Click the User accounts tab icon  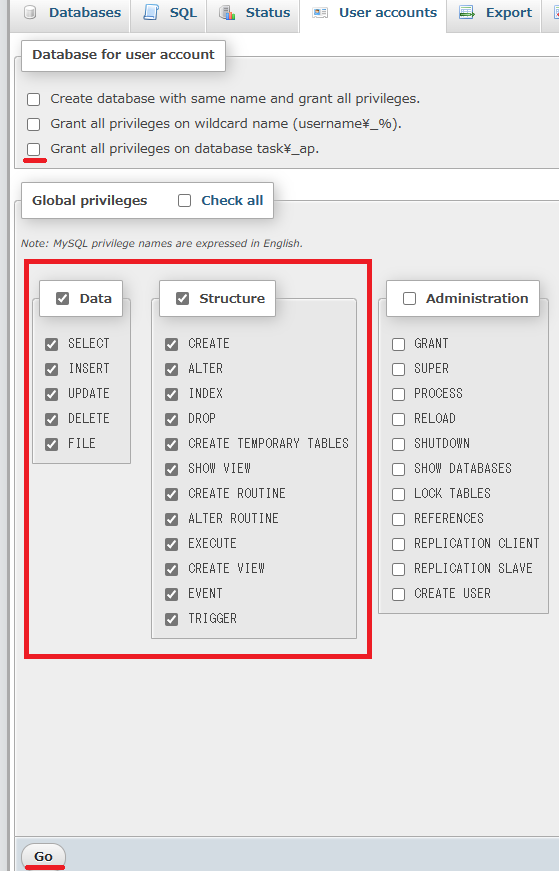pyautogui.click(x=320, y=12)
